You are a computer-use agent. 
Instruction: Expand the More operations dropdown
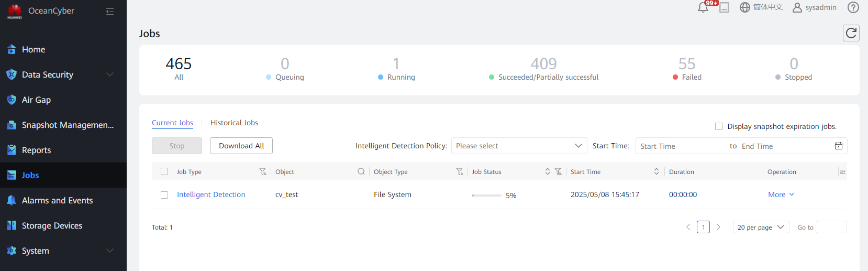pyautogui.click(x=781, y=194)
